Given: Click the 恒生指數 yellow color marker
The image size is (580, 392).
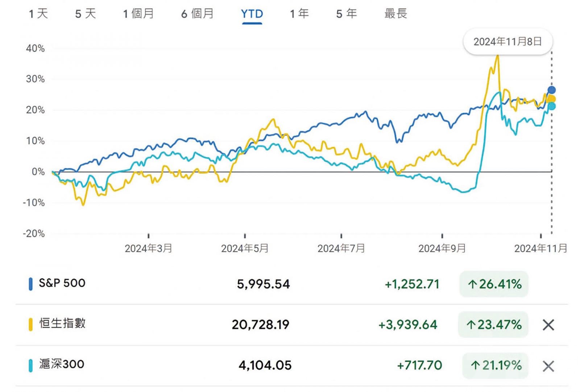Looking at the screenshot, I should (31, 324).
